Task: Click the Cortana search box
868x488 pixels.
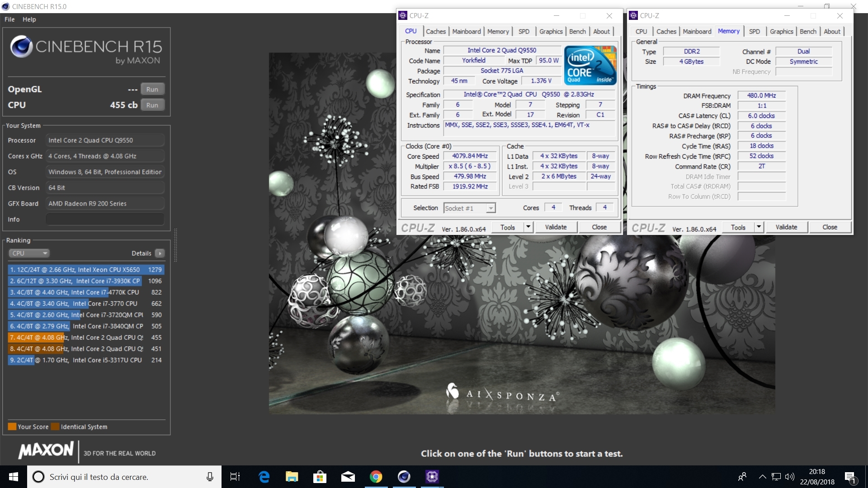Action: 124,477
